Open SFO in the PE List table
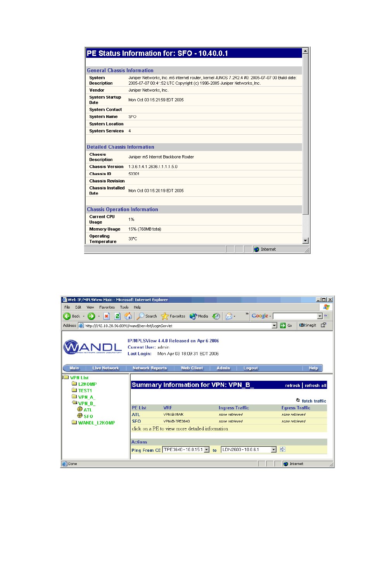This screenshot has width=392, height=576. [136, 421]
